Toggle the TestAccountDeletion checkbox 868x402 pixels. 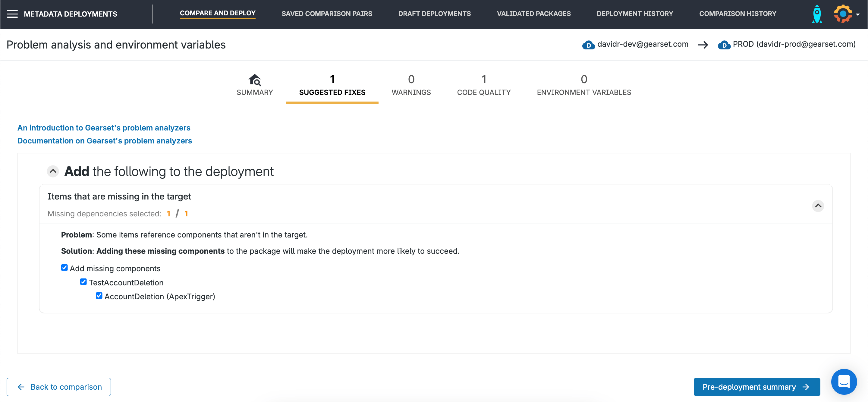(83, 282)
